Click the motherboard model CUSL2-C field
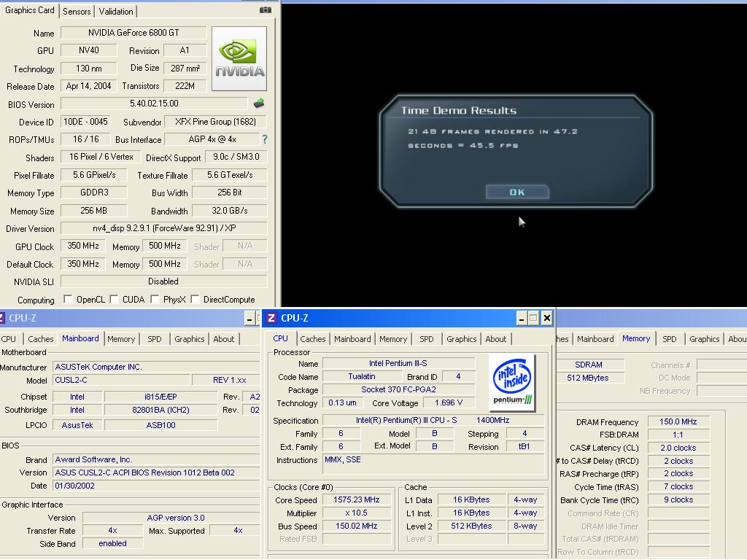747x560 pixels. (x=121, y=380)
